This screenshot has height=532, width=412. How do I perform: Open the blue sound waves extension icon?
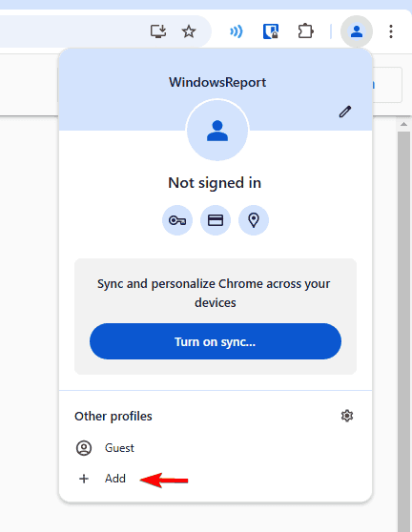click(x=237, y=31)
